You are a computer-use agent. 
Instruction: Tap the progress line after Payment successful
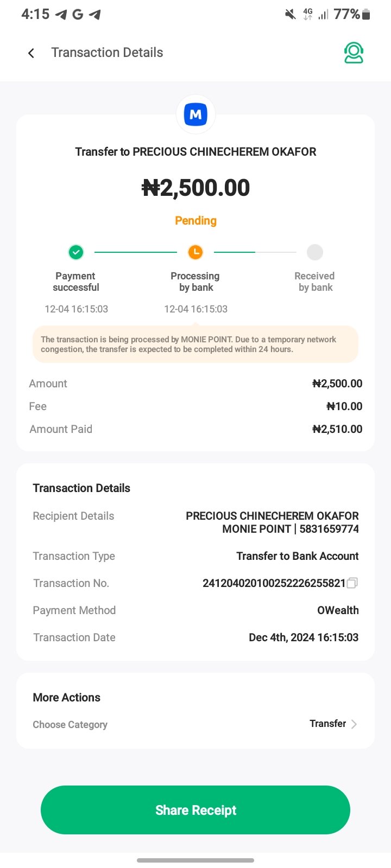[x=136, y=252]
